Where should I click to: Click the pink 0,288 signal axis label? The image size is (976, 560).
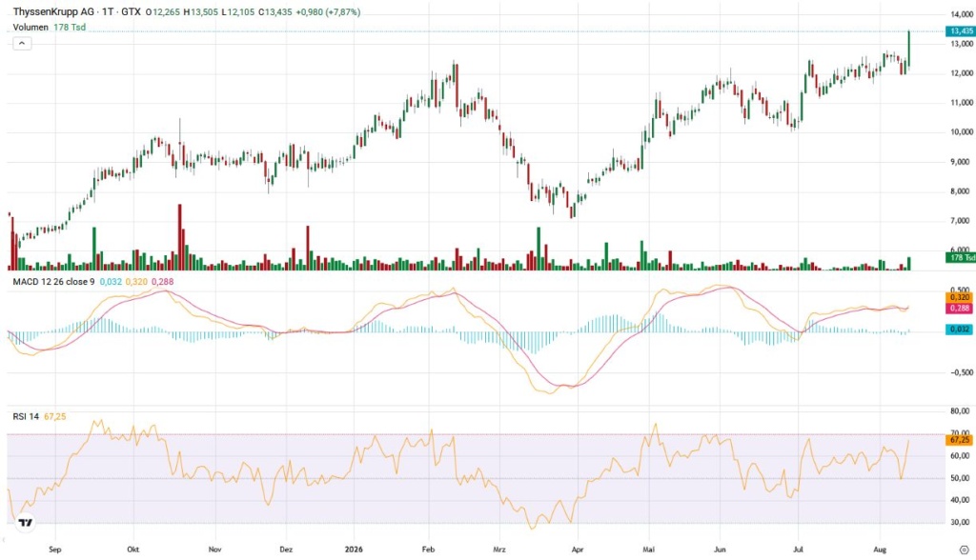(959, 308)
